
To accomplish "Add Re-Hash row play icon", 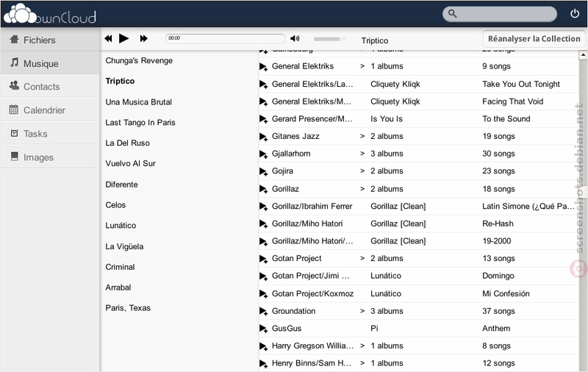I will [264, 224].
